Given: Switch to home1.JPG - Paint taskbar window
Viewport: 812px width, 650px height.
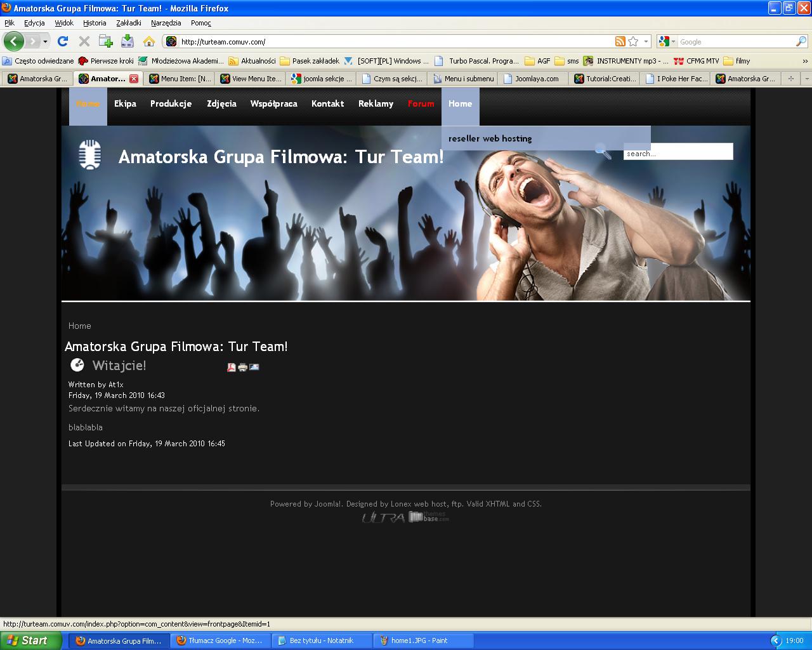Looking at the screenshot, I should (424, 640).
